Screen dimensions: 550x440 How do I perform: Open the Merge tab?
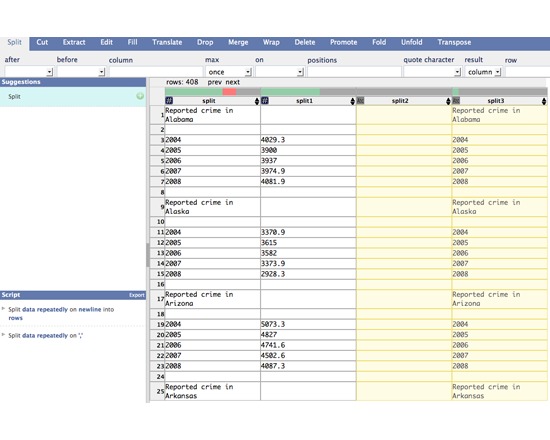[x=238, y=42]
